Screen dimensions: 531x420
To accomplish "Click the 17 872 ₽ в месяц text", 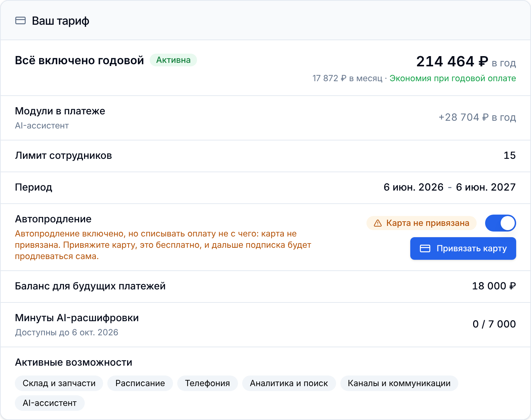I will 347,78.
